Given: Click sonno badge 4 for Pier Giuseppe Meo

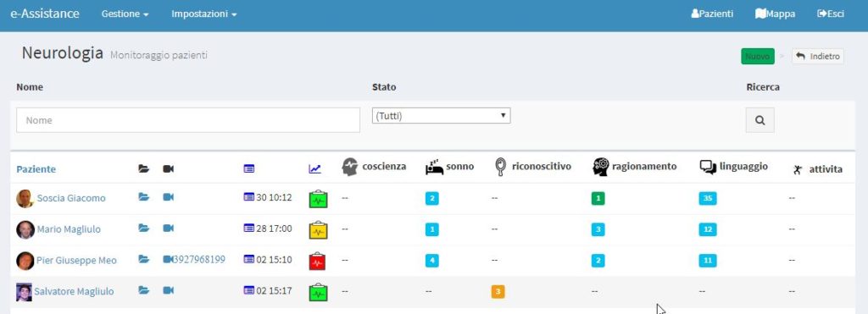Looking at the screenshot, I should point(431,261).
